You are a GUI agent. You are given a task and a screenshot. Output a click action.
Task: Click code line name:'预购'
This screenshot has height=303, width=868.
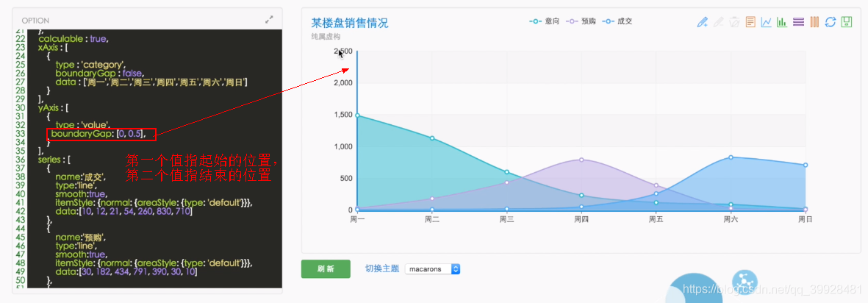point(80,238)
